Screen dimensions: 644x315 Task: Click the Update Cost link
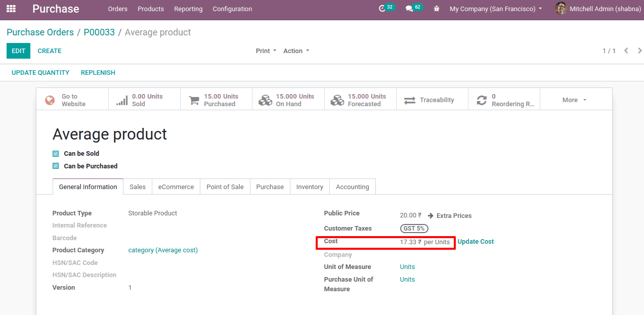click(x=476, y=242)
